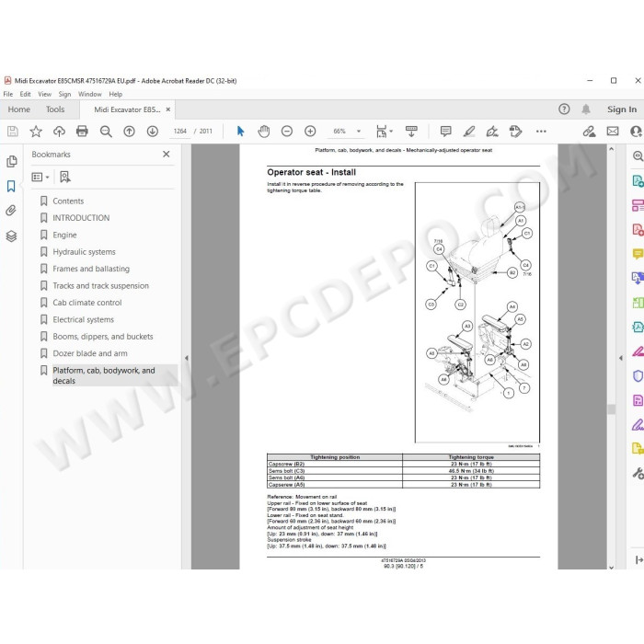Click the page number field 1264

pyautogui.click(x=180, y=132)
